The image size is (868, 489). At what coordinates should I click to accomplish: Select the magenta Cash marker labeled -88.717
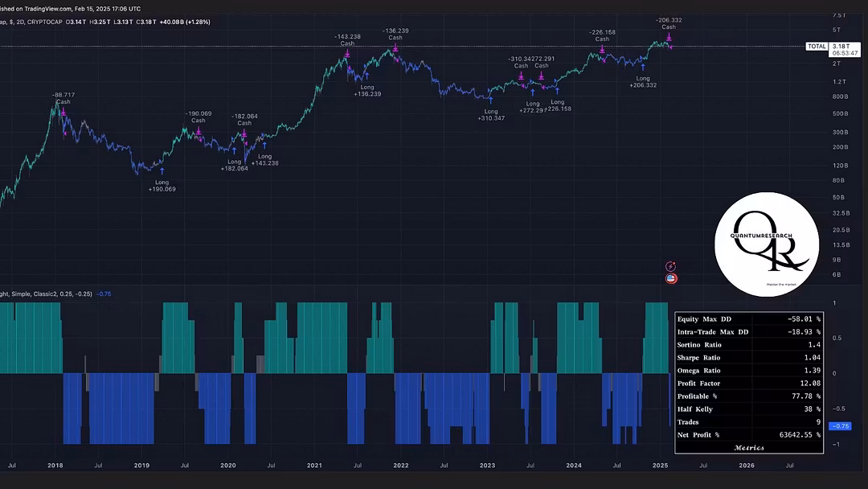coord(63,112)
